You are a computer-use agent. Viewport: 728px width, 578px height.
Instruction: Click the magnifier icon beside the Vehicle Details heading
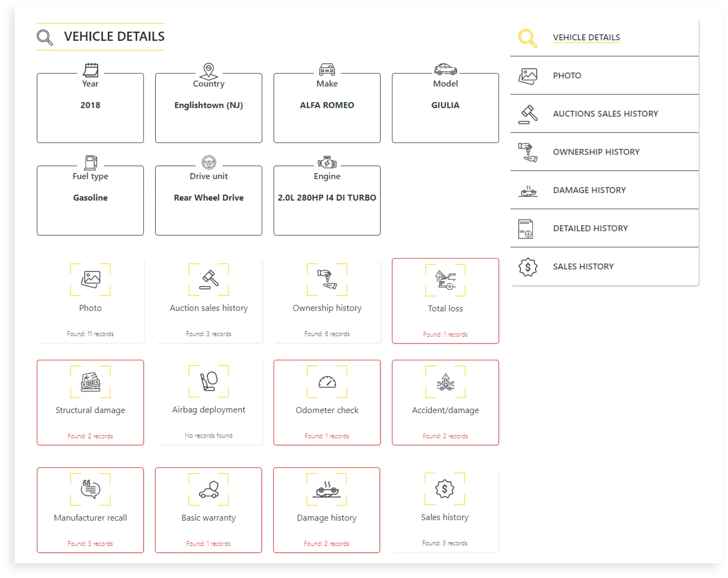point(45,37)
